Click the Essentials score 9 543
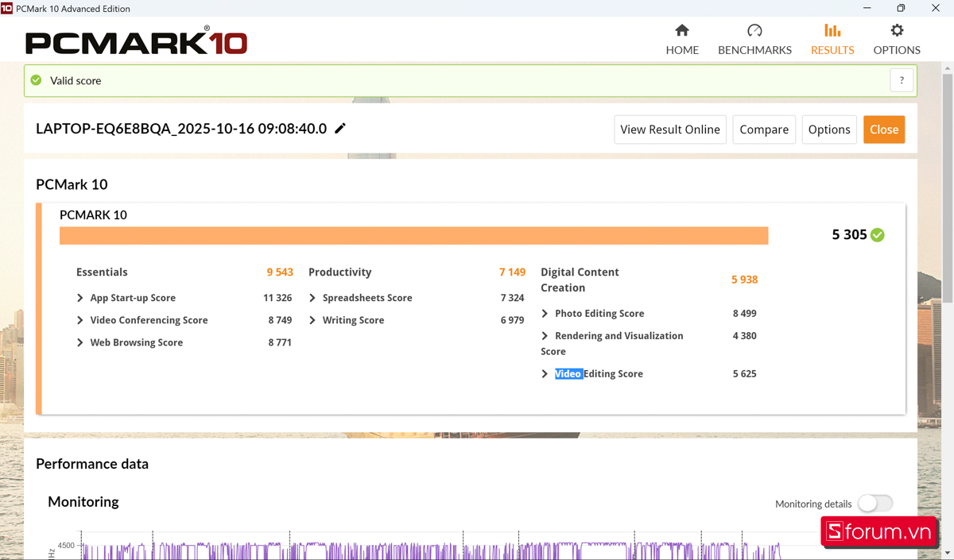Image resolution: width=954 pixels, height=560 pixels. click(280, 272)
